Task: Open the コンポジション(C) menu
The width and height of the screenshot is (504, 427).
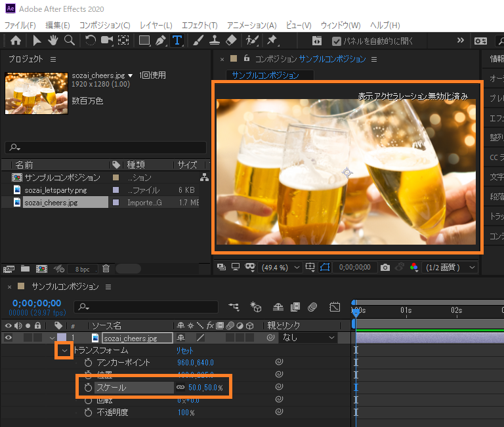Action: coord(105,25)
